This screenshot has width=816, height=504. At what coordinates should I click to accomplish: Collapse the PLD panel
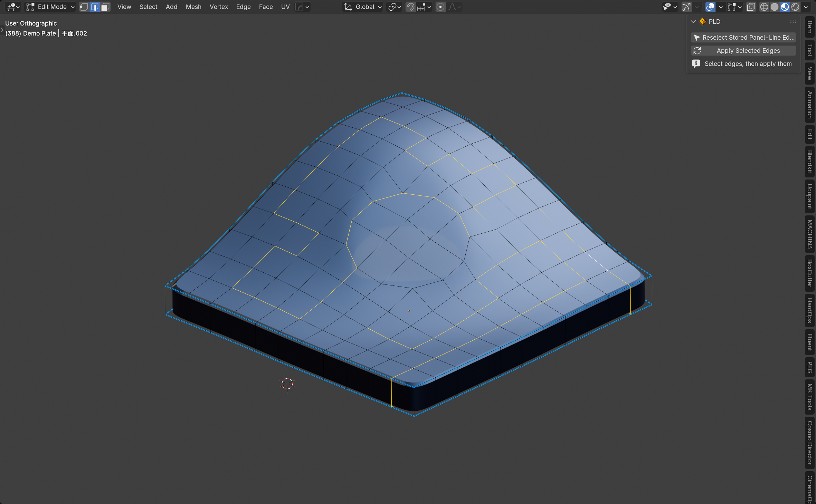pyautogui.click(x=693, y=21)
